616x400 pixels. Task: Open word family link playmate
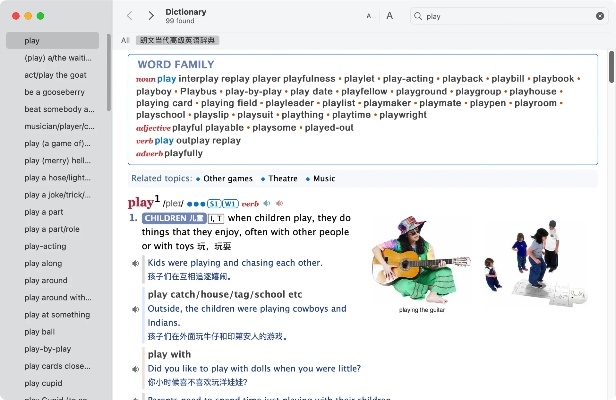coord(440,103)
